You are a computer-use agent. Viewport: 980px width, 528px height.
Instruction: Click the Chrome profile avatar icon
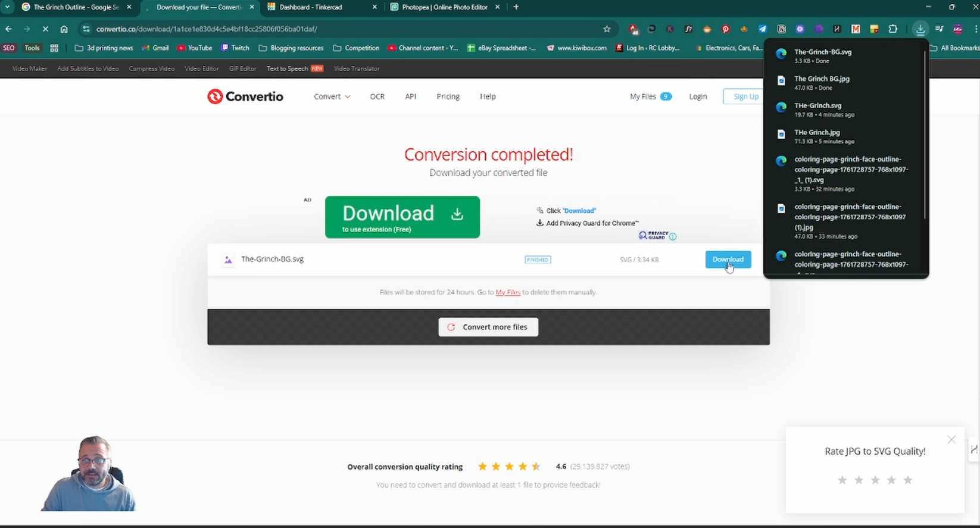point(958,29)
